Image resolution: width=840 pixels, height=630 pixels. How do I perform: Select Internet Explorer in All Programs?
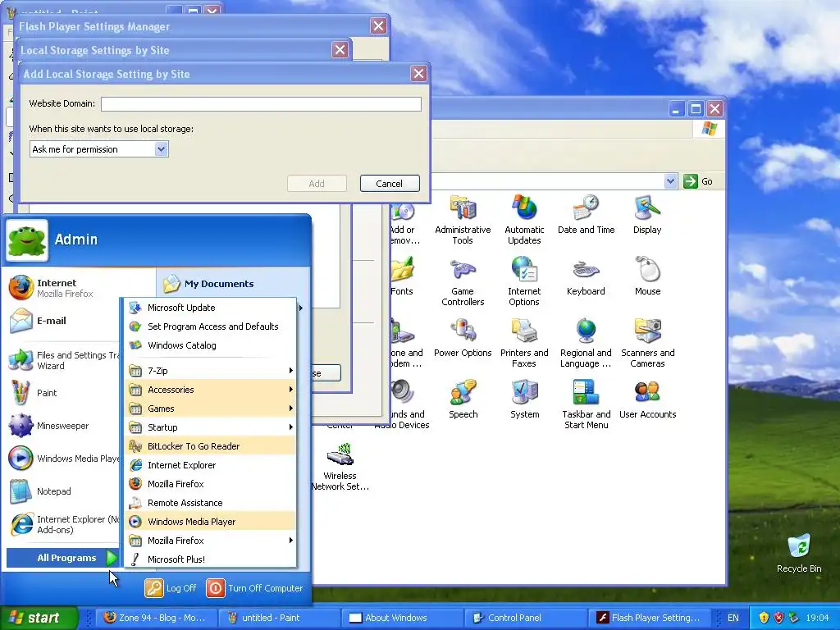pos(211,465)
